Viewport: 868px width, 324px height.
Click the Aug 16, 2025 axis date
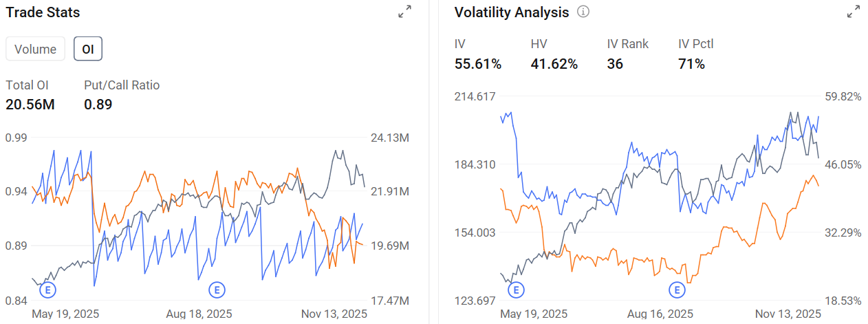[660, 314]
